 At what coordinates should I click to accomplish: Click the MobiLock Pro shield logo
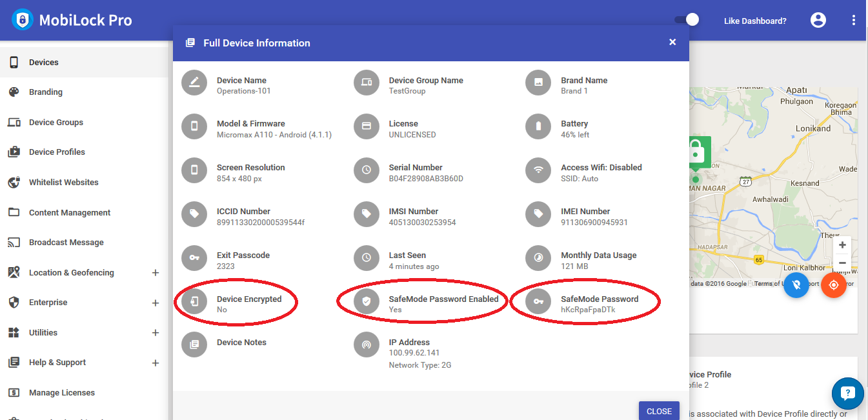23,20
